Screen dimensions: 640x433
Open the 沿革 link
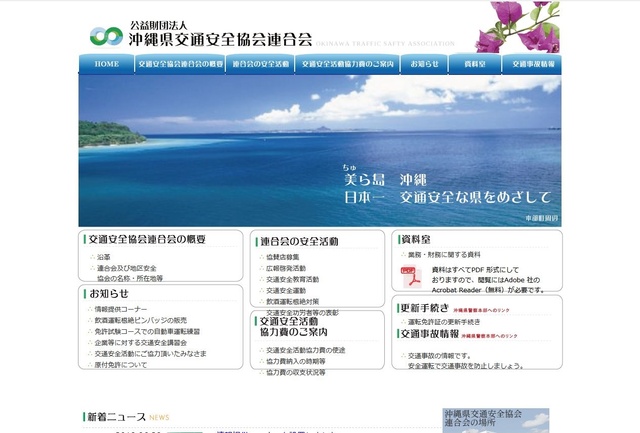104,257
